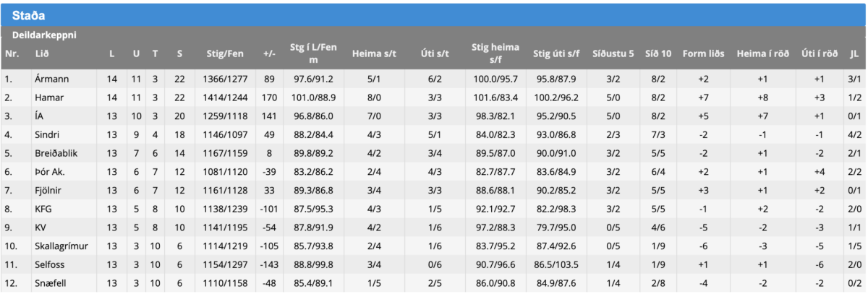Click the Þór Ak. team name
The image size is (868, 294).
pyautogui.click(x=49, y=173)
